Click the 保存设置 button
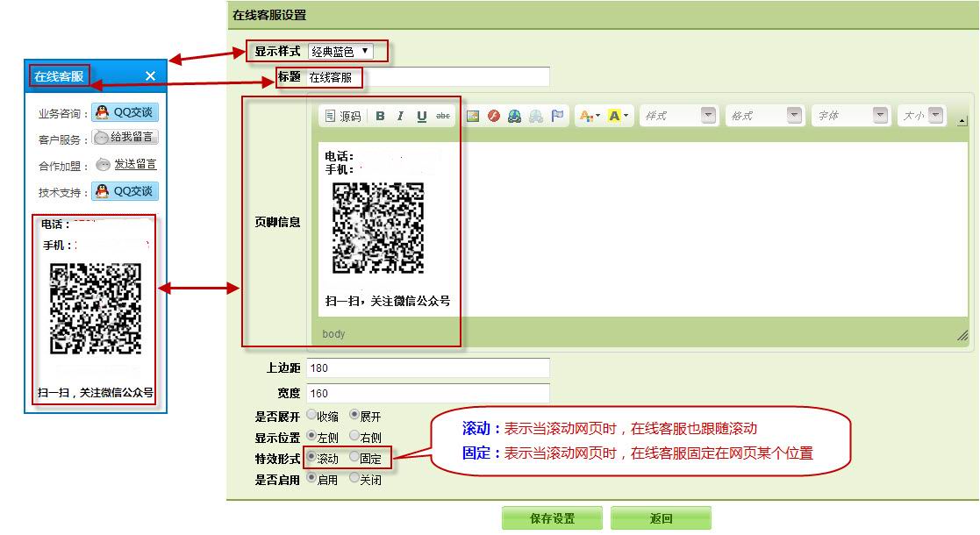Viewport: 980px width, 535px height. pyautogui.click(x=552, y=518)
